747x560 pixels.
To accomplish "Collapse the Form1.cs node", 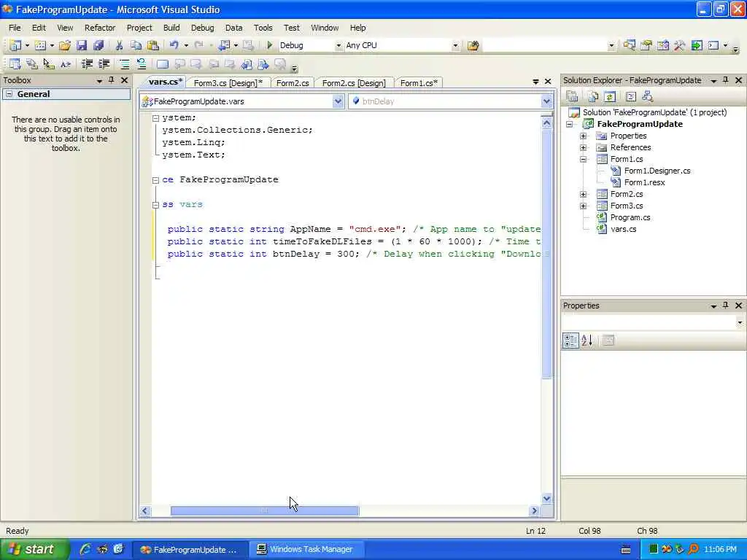I will 583,159.
